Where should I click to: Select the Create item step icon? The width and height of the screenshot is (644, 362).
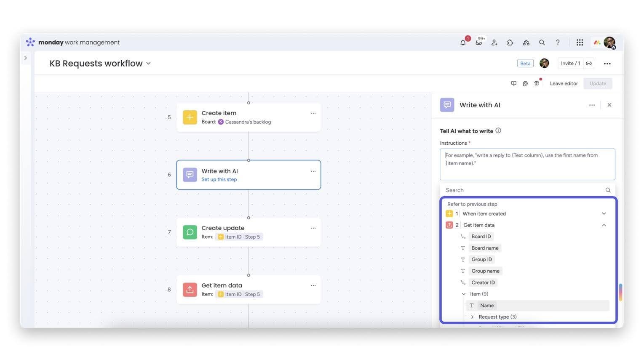tap(190, 117)
